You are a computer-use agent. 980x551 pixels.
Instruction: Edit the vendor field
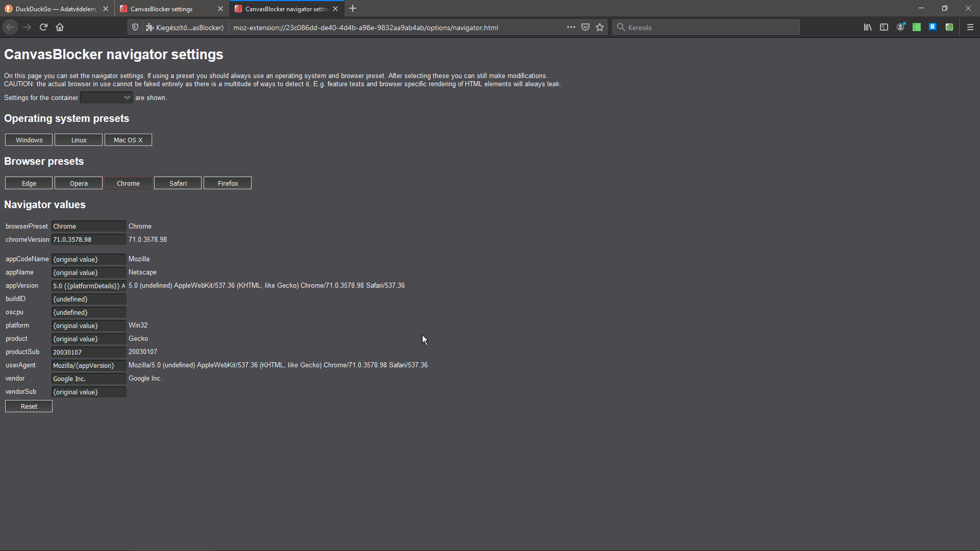[89, 379]
